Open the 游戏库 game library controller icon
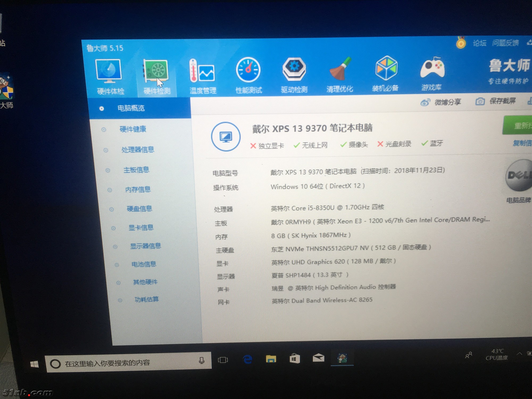The image size is (532, 399). pyautogui.click(x=432, y=68)
